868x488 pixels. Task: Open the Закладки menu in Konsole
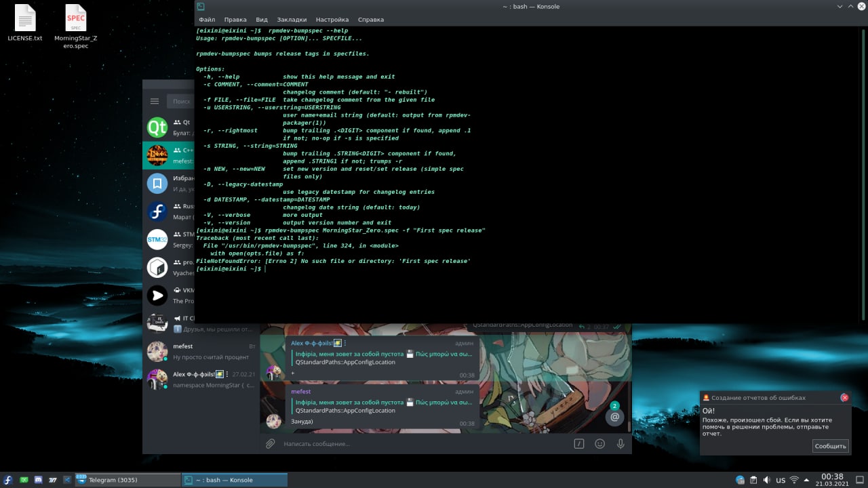coord(292,20)
